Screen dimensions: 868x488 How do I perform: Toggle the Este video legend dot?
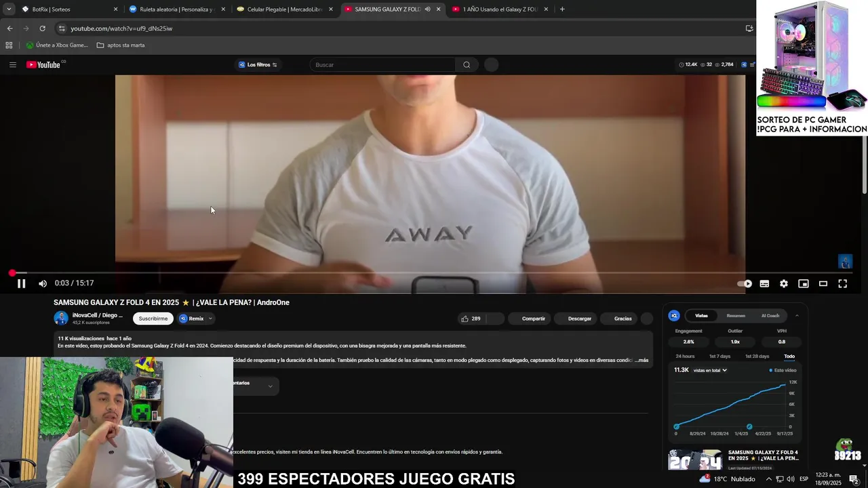[x=771, y=370]
